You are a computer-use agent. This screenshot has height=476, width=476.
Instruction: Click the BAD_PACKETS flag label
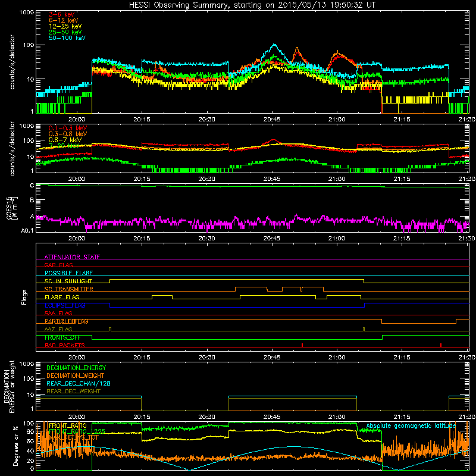click(x=65, y=345)
